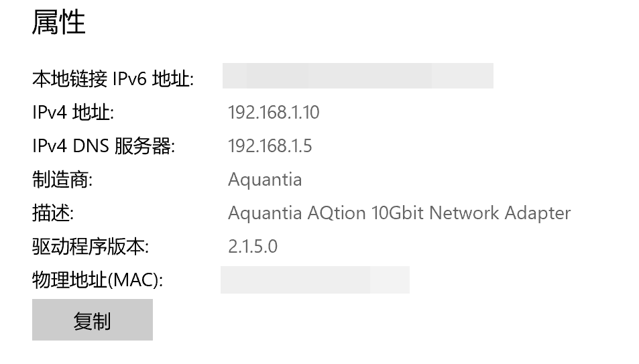639x364 pixels.
Task: Select the 驱动程序版本 label
Action: pos(91,246)
